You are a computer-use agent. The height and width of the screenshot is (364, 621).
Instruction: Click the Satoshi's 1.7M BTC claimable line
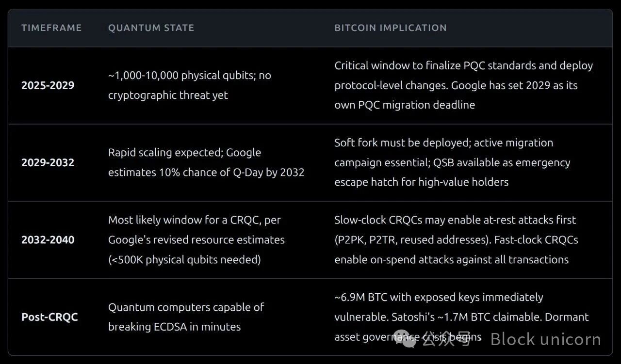click(461, 317)
